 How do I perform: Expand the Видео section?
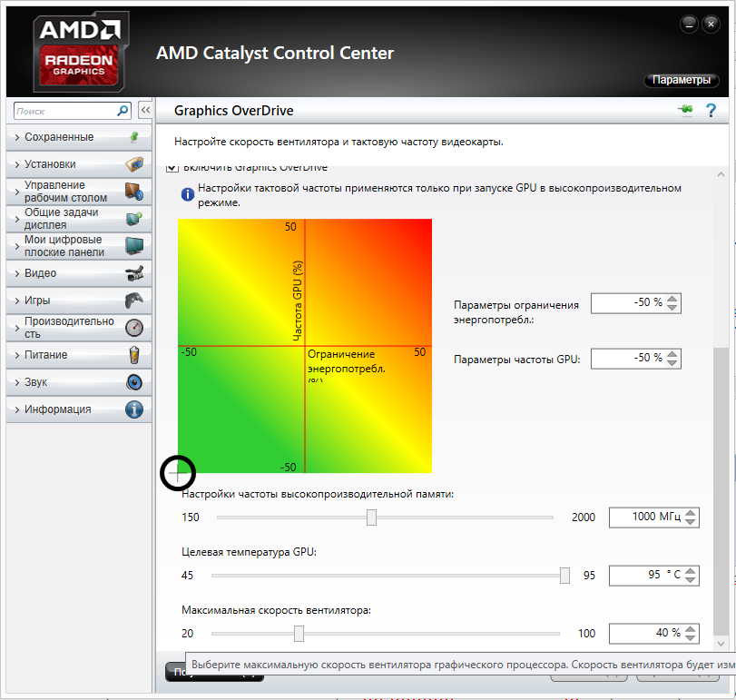tap(79, 273)
